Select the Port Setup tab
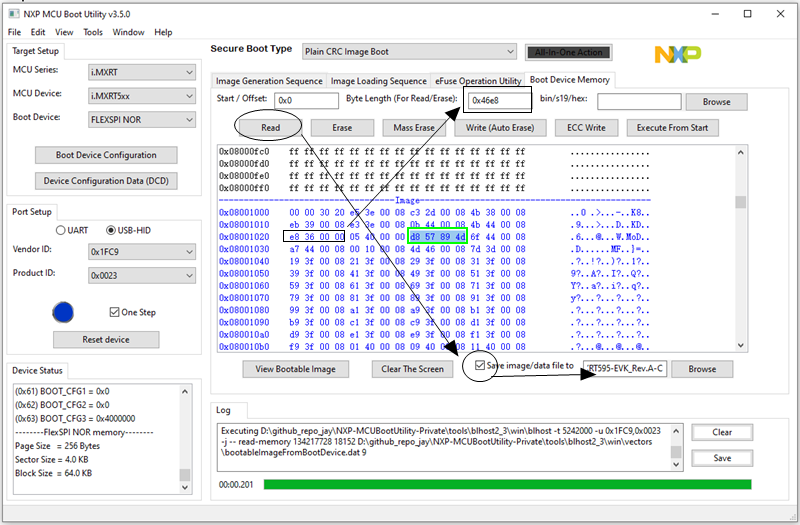The height and width of the screenshot is (525, 800). coord(32,212)
